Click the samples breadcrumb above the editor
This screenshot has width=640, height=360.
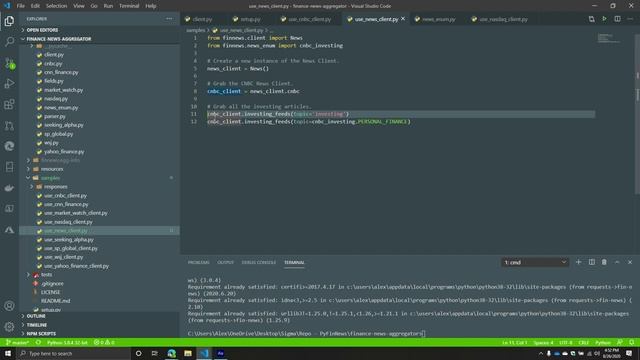pos(196,30)
